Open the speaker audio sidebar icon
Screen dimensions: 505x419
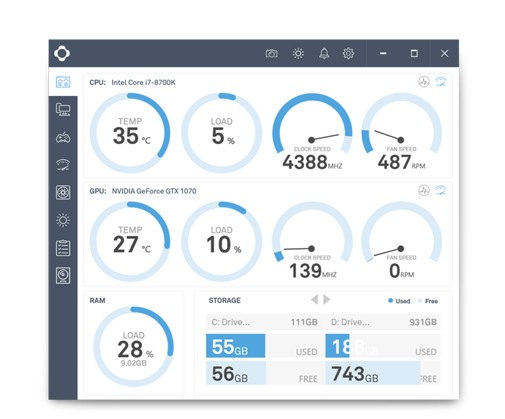pos(63,275)
